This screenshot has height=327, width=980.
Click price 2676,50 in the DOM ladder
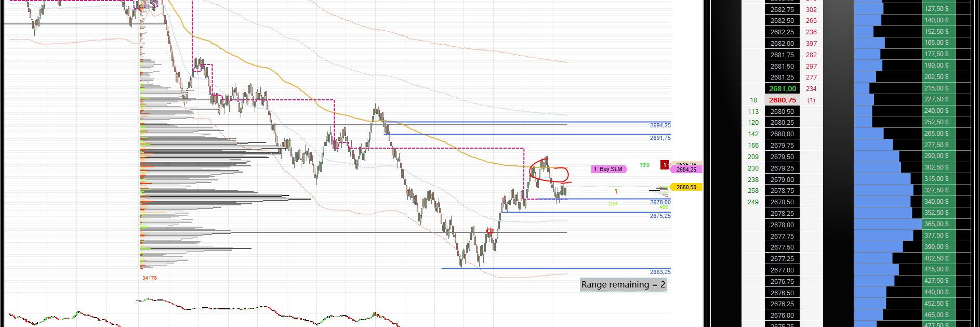coord(782,293)
